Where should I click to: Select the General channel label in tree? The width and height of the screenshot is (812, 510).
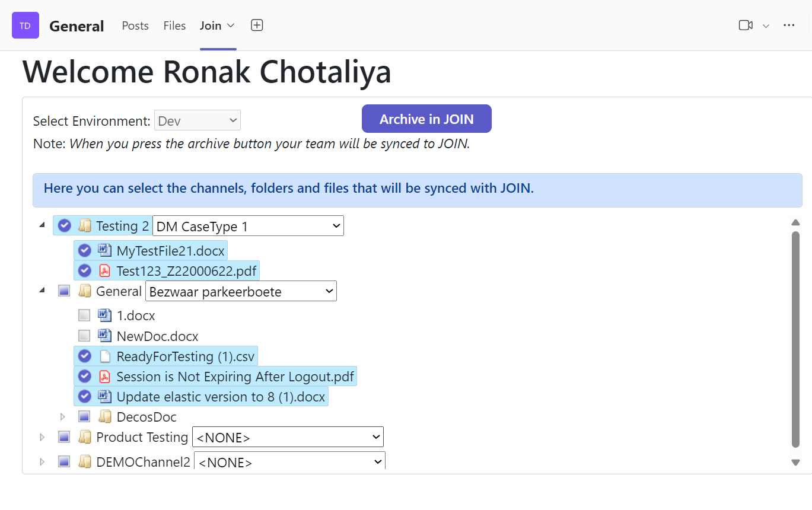[x=119, y=291]
